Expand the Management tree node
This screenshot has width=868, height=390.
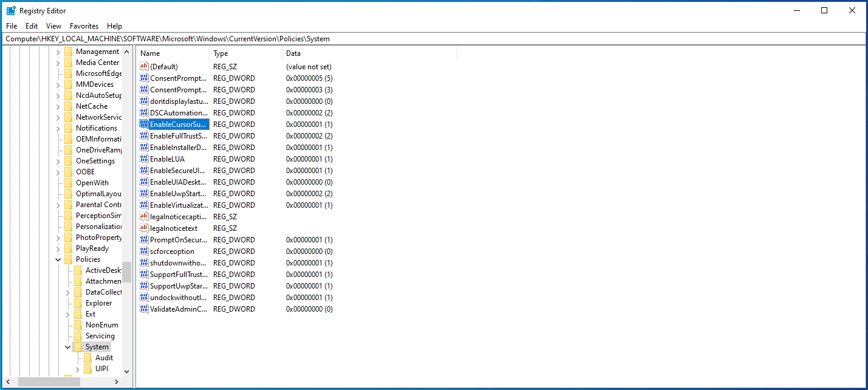click(x=58, y=52)
